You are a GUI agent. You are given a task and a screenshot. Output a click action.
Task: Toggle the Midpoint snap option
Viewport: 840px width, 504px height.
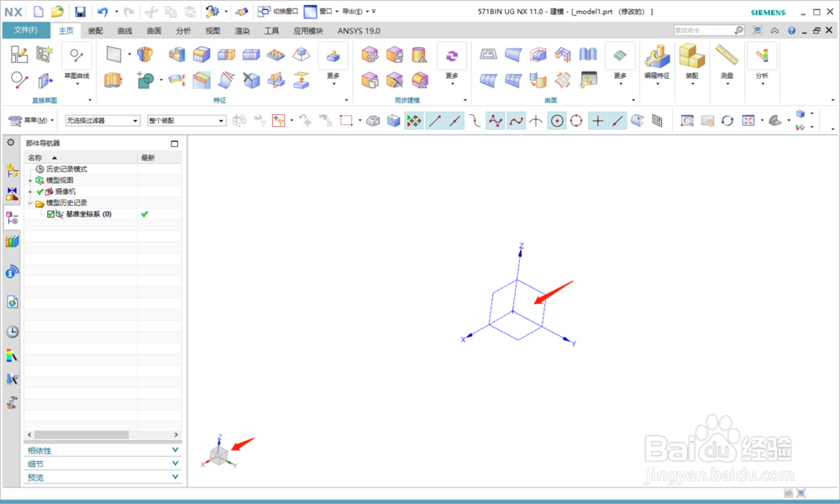[454, 120]
